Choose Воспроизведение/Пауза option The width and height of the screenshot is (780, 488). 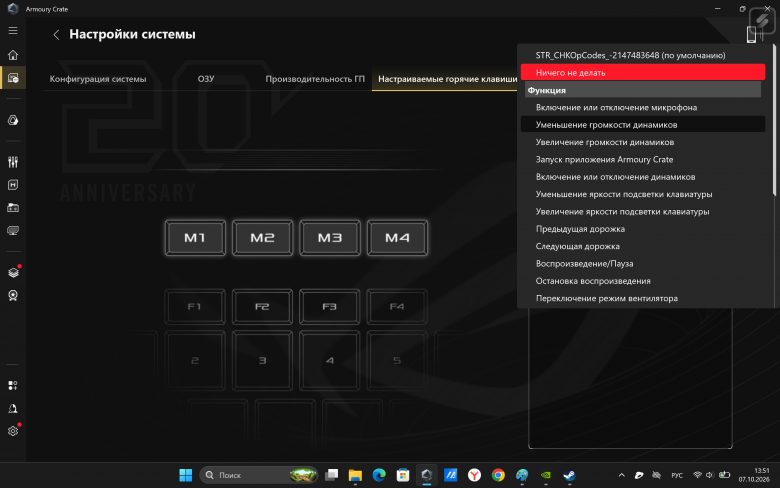point(643,264)
